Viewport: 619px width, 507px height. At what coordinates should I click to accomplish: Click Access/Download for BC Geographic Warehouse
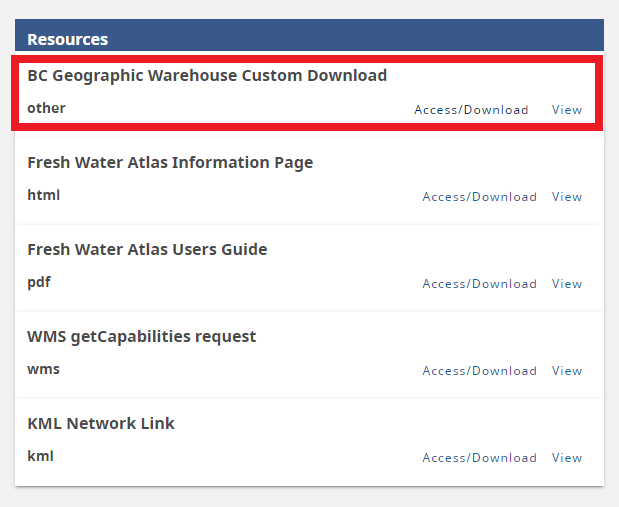click(x=471, y=110)
